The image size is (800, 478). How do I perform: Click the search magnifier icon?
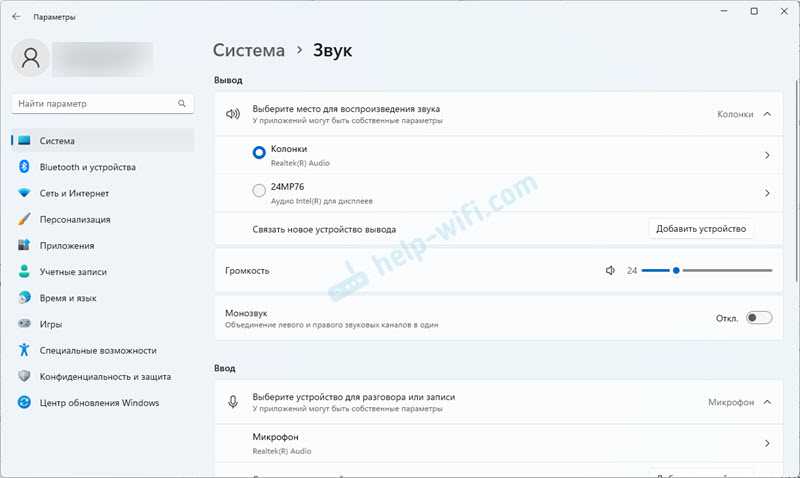[182, 104]
